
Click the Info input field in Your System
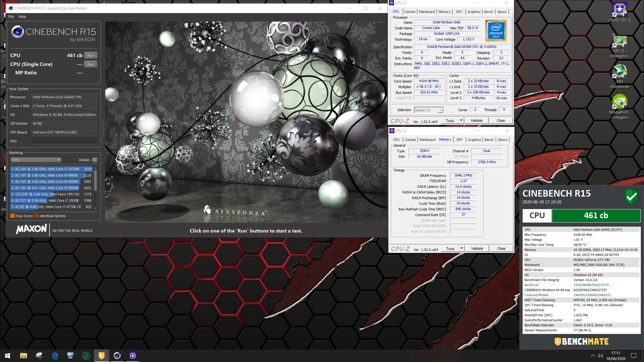(64, 141)
